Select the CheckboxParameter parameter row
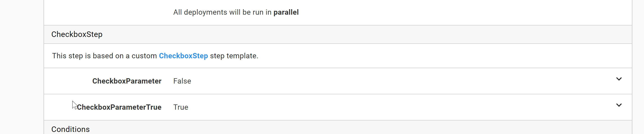The image size is (644, 134). (300, 81)
